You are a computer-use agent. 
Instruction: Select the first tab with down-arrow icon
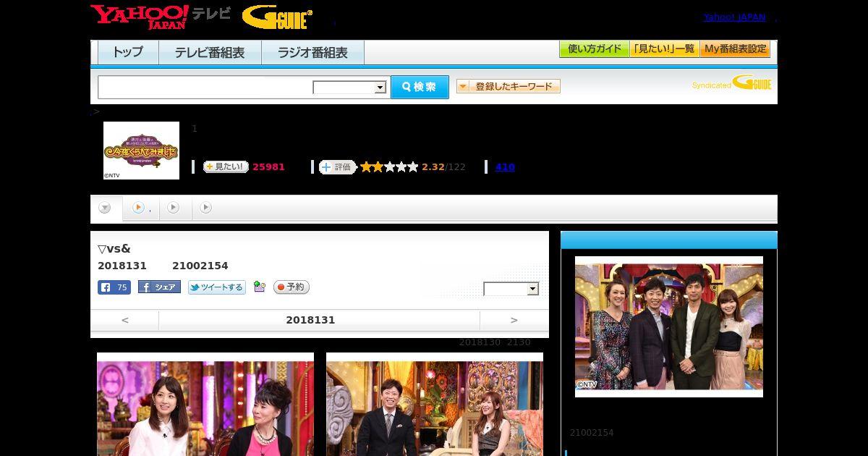click(106, 208)
